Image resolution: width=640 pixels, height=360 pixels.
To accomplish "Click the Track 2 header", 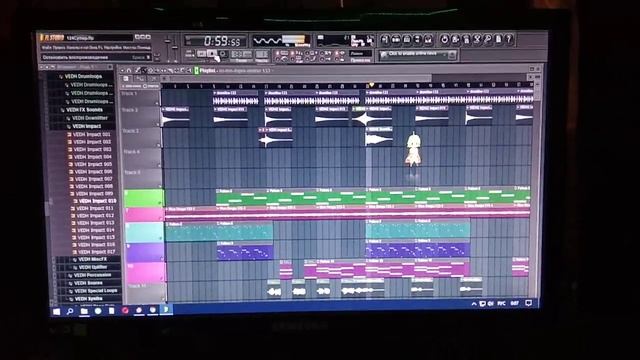I will tap(140, 117).
